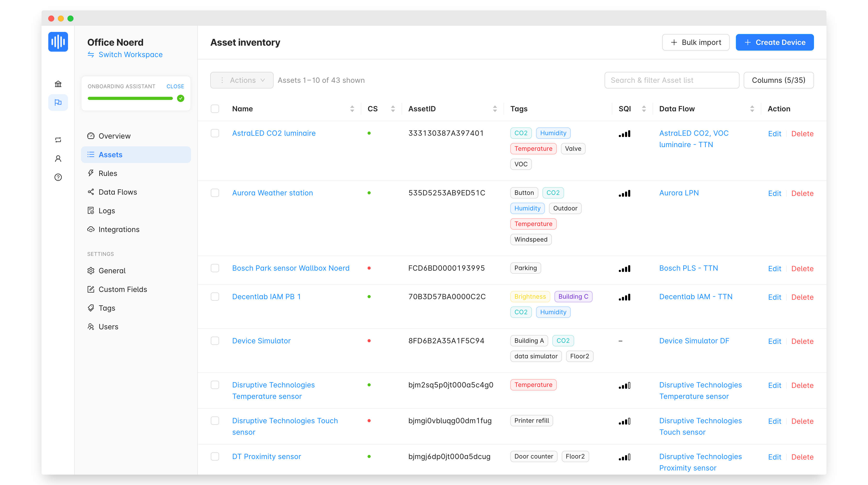Click the Data Flows share icon
Image resolution: width=868 pixels, height=485 pixels.
pyautogui.click(x=91, y=192)
